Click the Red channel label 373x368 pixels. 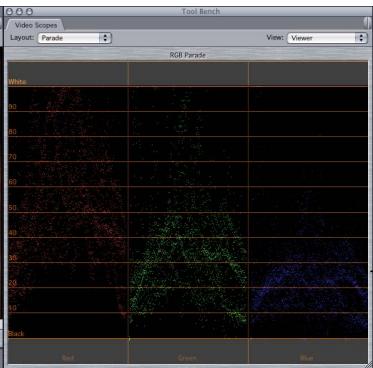coord(68,358)
